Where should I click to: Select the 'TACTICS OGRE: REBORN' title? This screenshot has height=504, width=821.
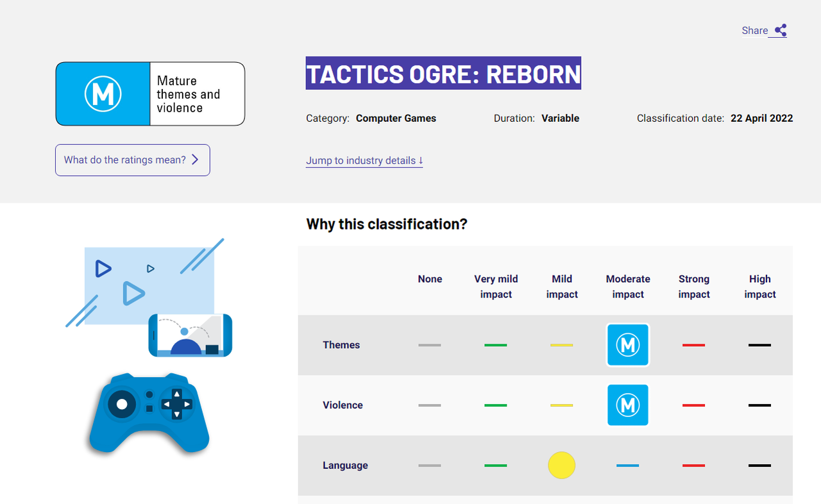443,74
